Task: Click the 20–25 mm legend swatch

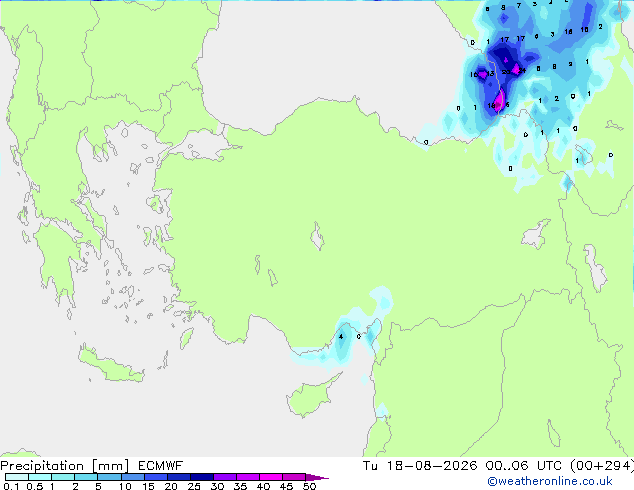Action: (x=178, y=477)
